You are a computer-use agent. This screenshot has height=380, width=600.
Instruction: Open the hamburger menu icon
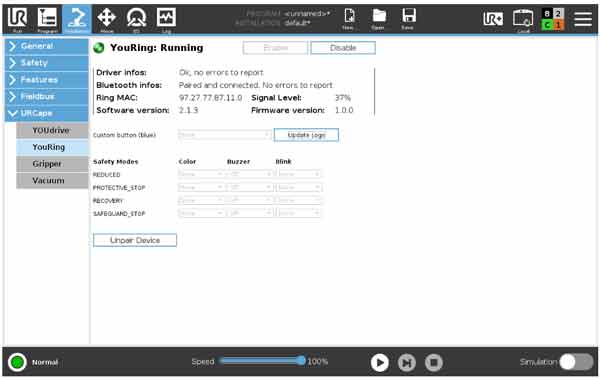pyautogui.click(x=583, y=19)
